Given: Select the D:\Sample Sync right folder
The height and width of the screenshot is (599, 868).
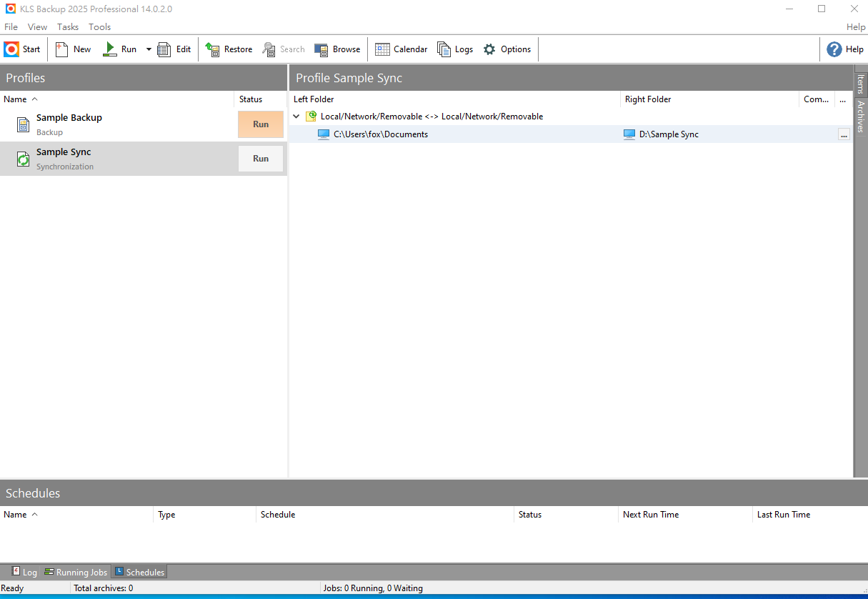Looking at the screenshot, I should pyautogui.click(x=669, y=134).
